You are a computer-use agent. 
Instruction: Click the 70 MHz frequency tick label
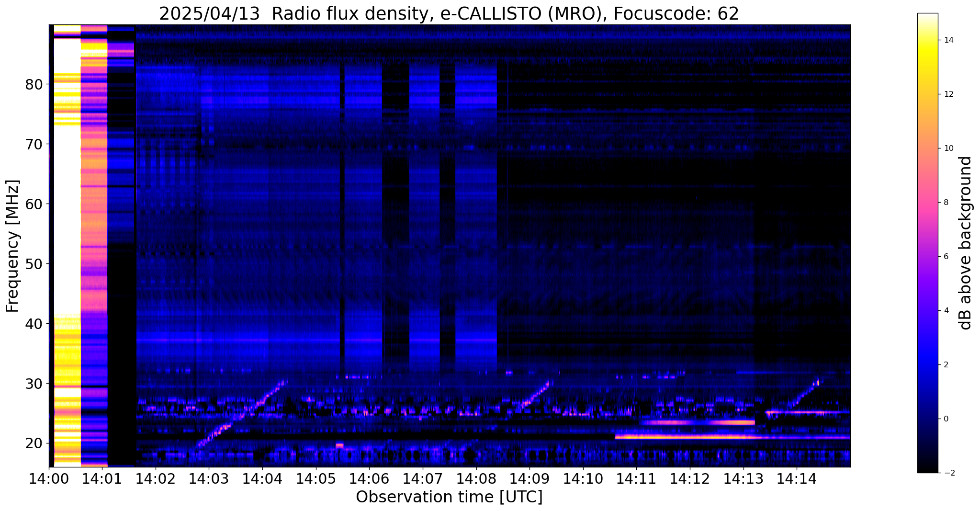(x=34, y=144)
